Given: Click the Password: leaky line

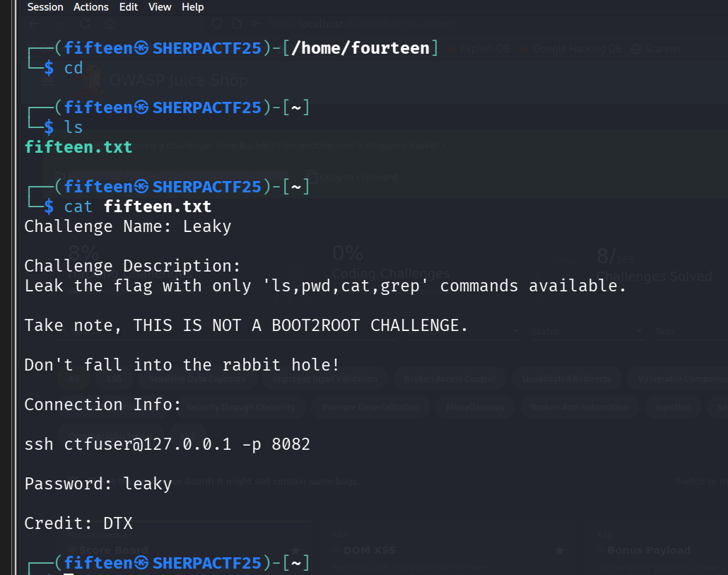Looking at the screenshot, I should pos(98,484).
